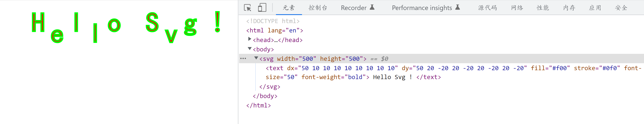This screenshot has height=124, width=644.
Task: Open the 安全 security tab
Action: (x=621, y=8)
